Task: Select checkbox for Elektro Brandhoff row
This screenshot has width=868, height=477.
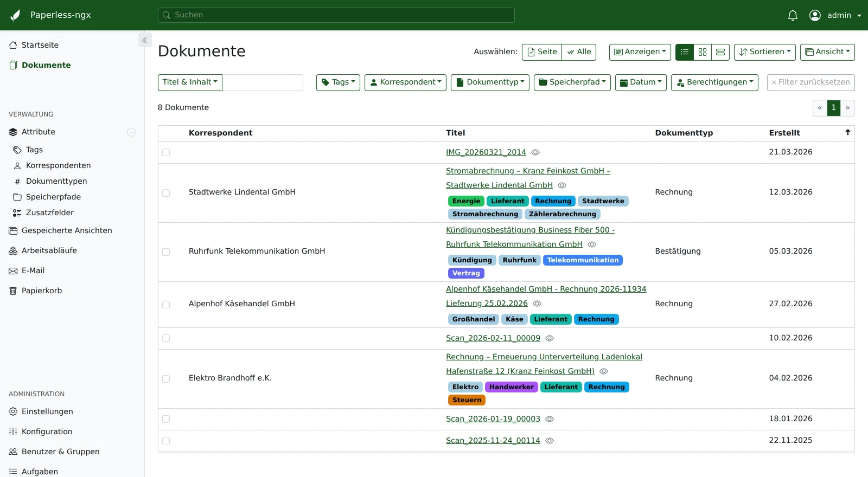Action: coord(166,379)
